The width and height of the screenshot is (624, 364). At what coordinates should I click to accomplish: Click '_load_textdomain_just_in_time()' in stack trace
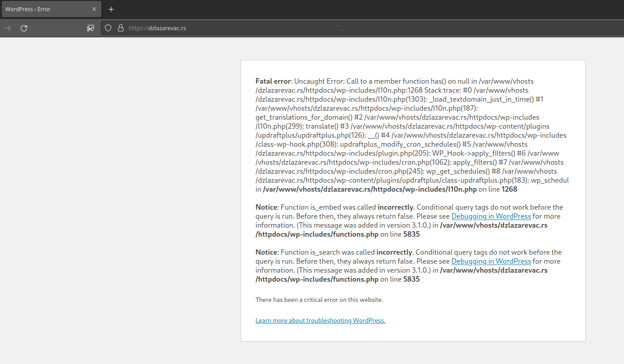point(482,99)
